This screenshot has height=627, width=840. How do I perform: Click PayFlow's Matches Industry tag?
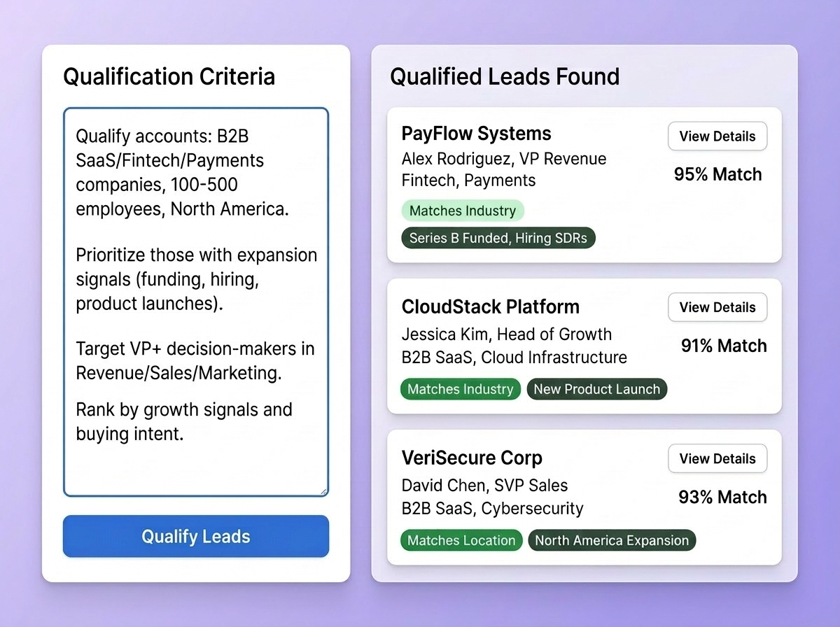[462, 211]
